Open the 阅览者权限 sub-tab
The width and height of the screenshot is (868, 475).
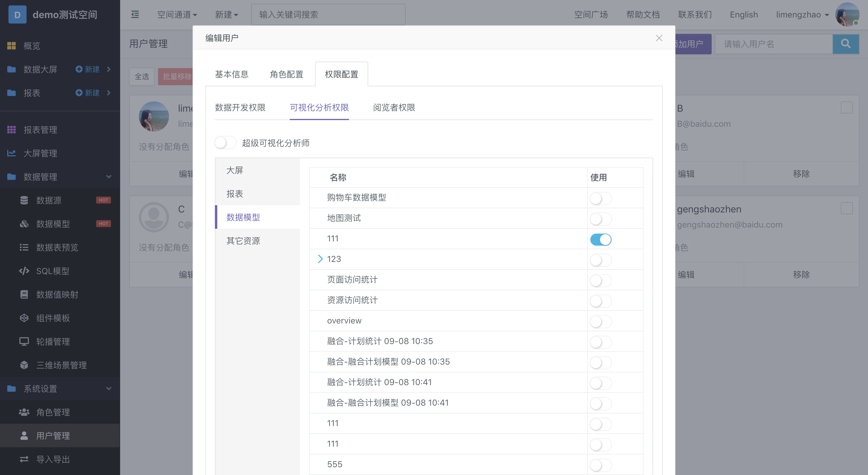coord(394,107)
